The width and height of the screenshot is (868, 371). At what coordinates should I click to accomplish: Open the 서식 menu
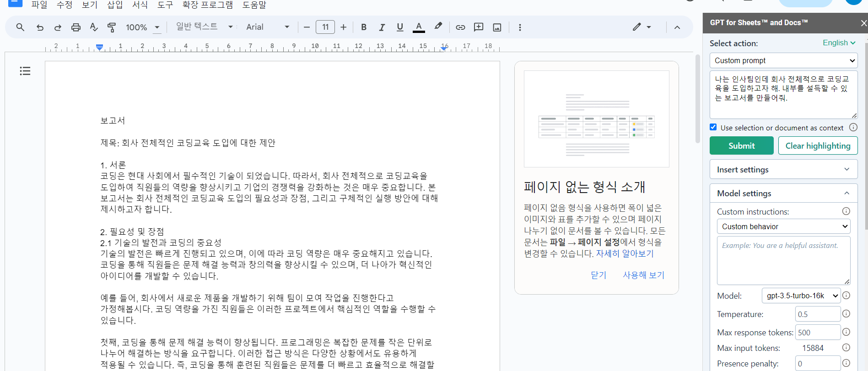coord(140,5)
